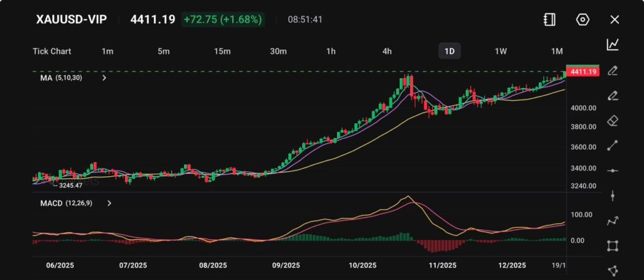This screenshot has height=280, width=644.
Task: Choose the 1h timeframe
Action: point(331,51)
